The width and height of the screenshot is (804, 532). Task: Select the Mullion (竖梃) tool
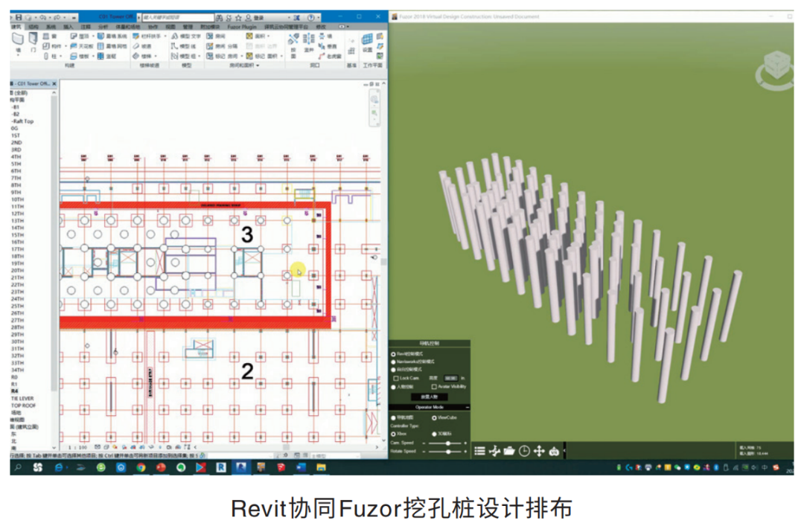pyautogui.click(x=106, y=56)
